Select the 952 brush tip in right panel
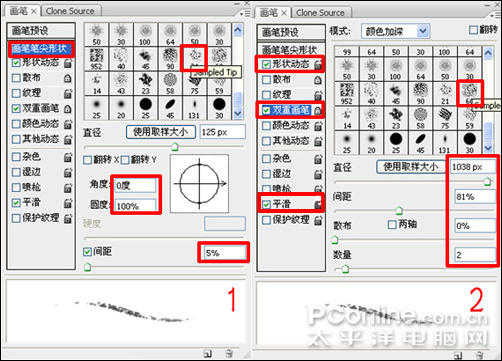Screen dimensions: 502x361 point(347,94)
